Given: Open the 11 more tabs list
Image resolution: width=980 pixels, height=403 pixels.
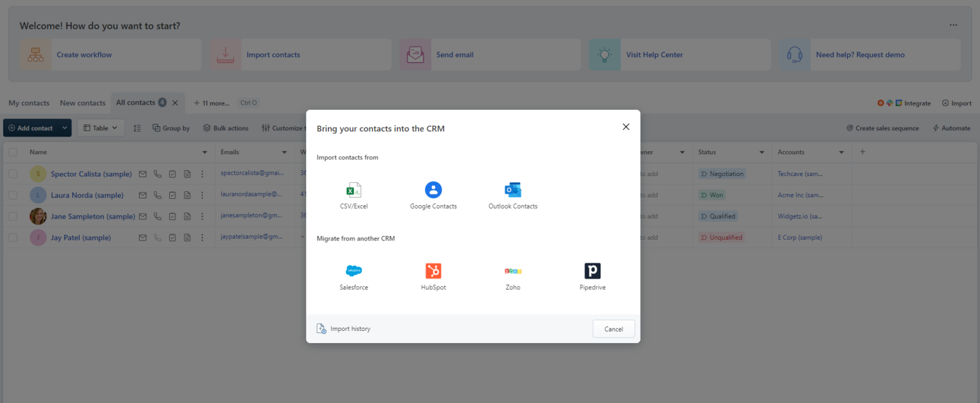Looking at the screenshot, I should point(211,103).
